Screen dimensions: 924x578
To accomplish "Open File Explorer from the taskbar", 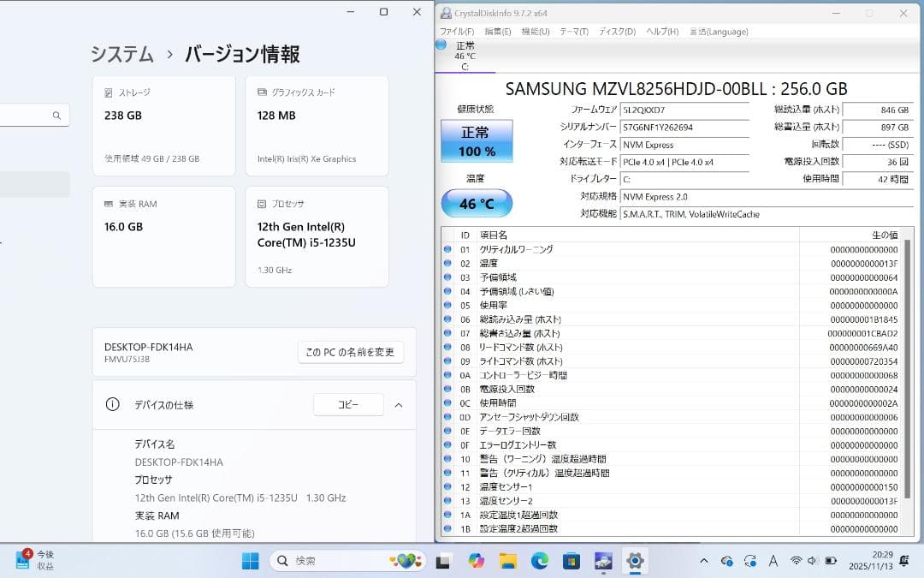I will (x=506, y=561).
